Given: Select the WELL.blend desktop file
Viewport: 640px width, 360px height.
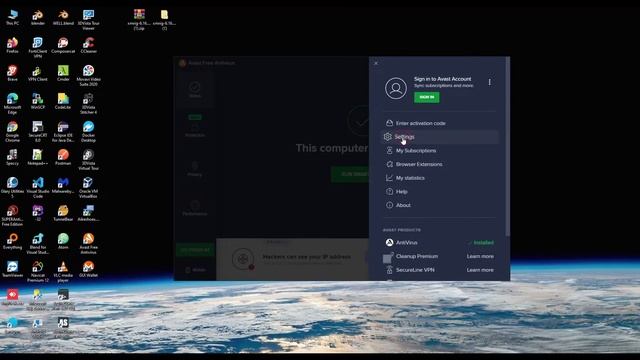Looking at the screenshot, I should [63, 18].
